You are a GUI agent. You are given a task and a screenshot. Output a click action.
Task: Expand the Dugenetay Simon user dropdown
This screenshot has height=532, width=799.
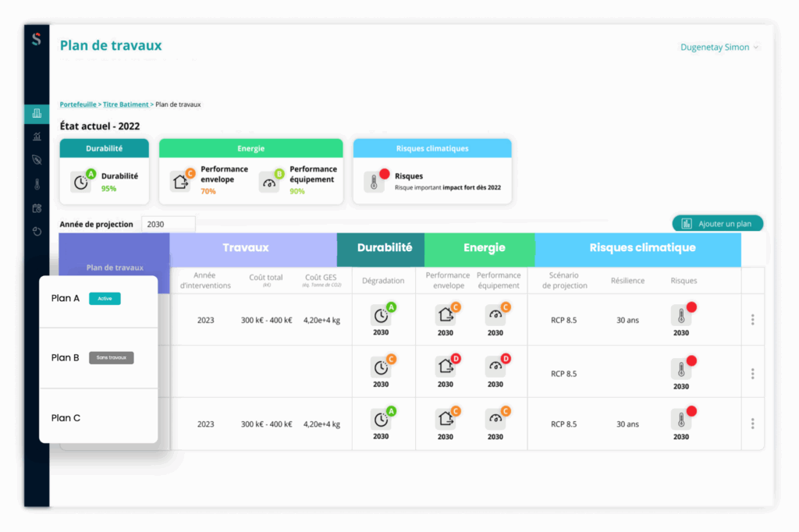(719, 48)
